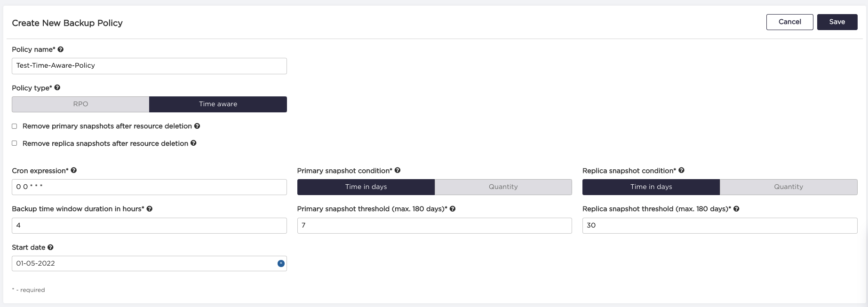Cancel creating the backup policy

pos(789,22)
